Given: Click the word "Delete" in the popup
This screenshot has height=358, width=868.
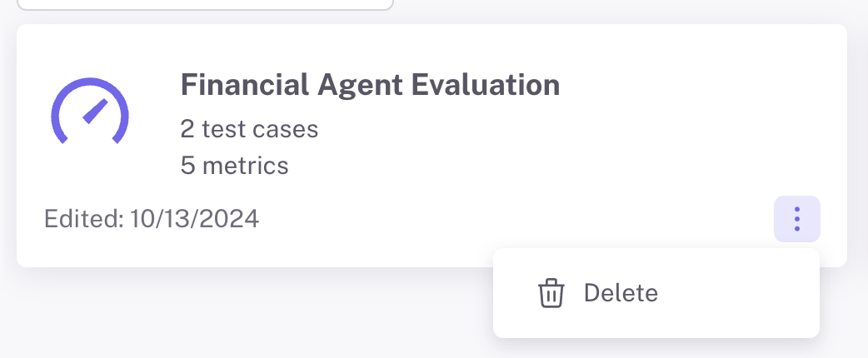Looking at the screenshot, I should [621, 293].
